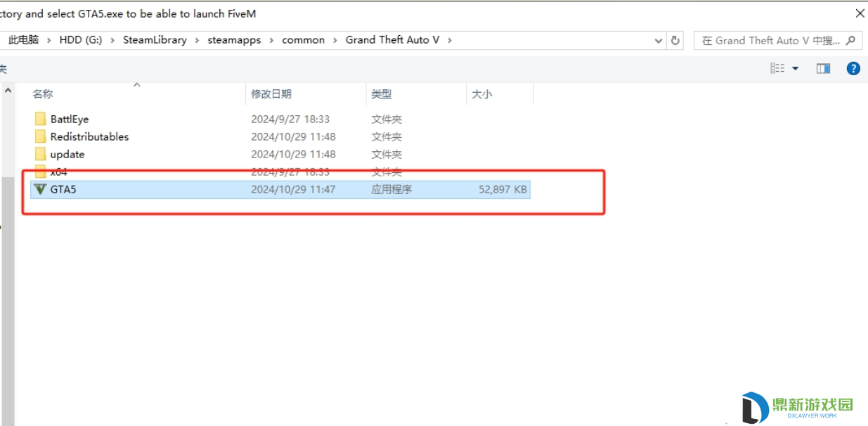Click the update folder icon
The height and width of the screenshot is (426, 868).
click(x=40, y=154)
